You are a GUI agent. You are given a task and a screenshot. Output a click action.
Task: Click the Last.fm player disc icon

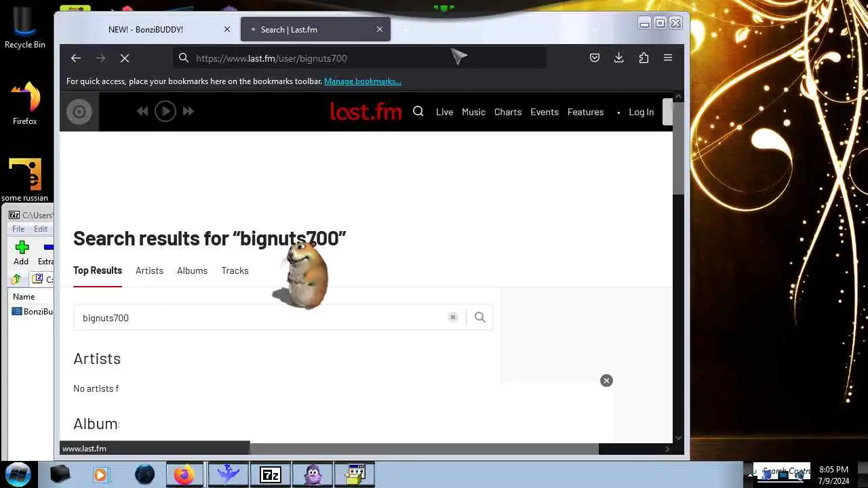79,112
